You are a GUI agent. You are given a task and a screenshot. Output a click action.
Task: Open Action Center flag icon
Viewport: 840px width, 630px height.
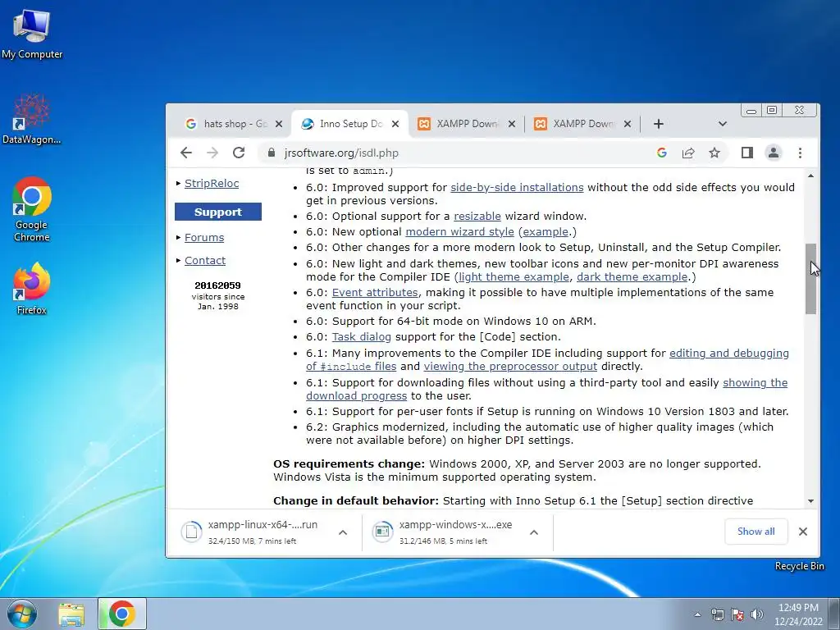click(x=737, y=615)
